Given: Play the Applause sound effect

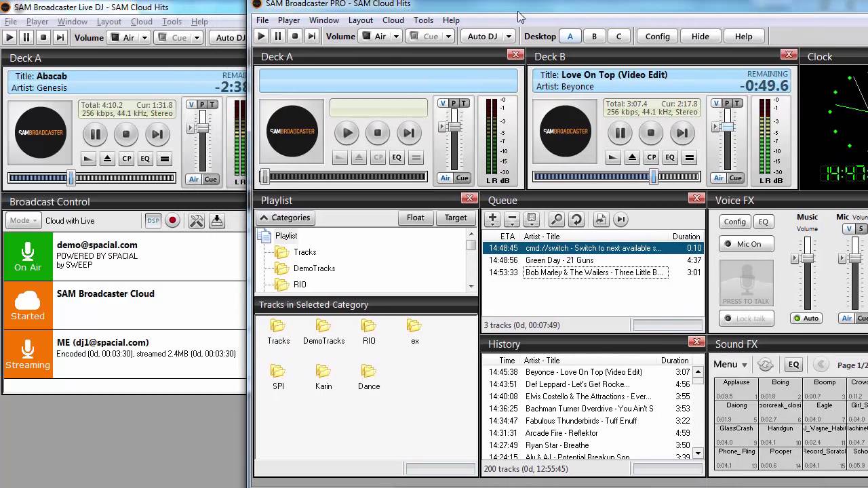Looking at the screenshot, I should point(736,389).
